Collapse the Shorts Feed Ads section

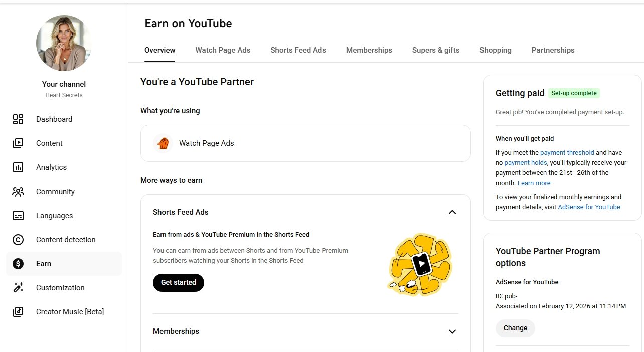pos(452,212)
